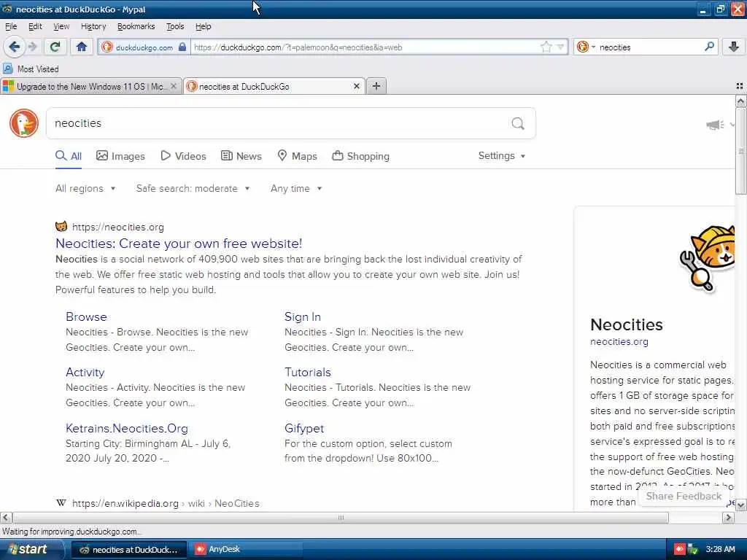Close the neocities at DuckDuckGo tab
The height and width of the screenshot is (560, 747).
click(x=356, y=86)
